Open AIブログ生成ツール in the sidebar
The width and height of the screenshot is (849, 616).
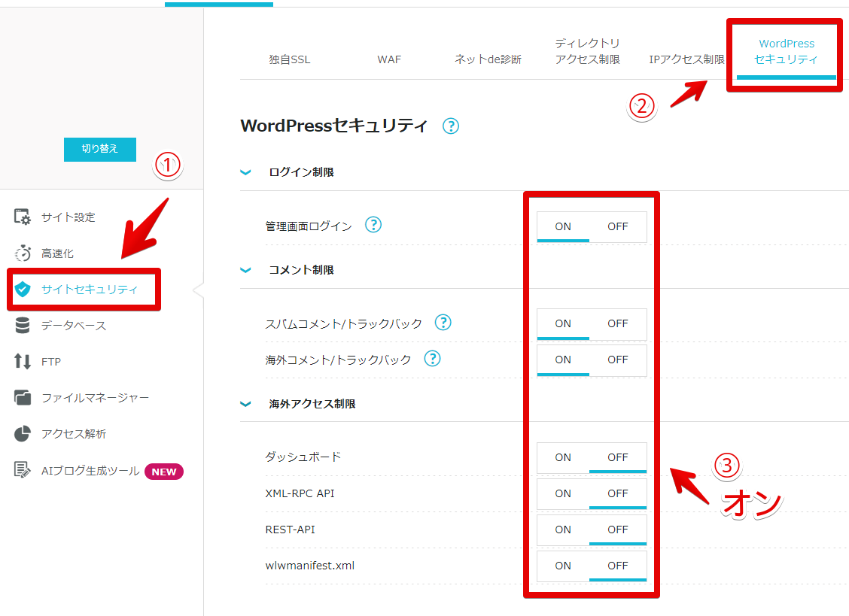tap(90, 471)
